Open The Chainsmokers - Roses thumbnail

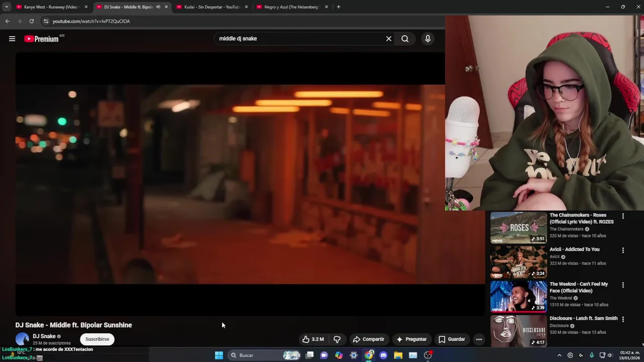518,228
